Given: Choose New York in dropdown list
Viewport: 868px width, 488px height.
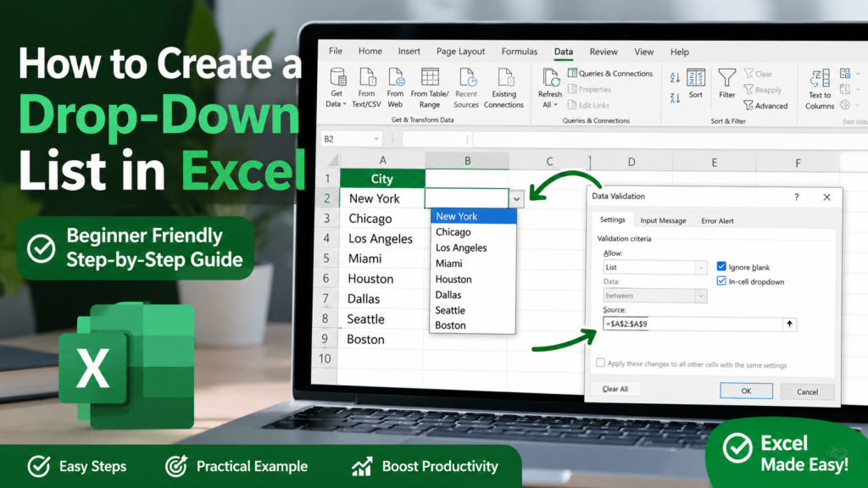Looking at the screenshot, I should click(x=473, y=216).
